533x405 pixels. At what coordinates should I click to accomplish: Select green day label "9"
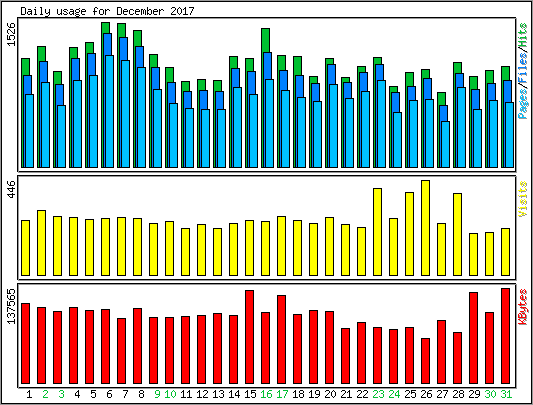[157, 394]
